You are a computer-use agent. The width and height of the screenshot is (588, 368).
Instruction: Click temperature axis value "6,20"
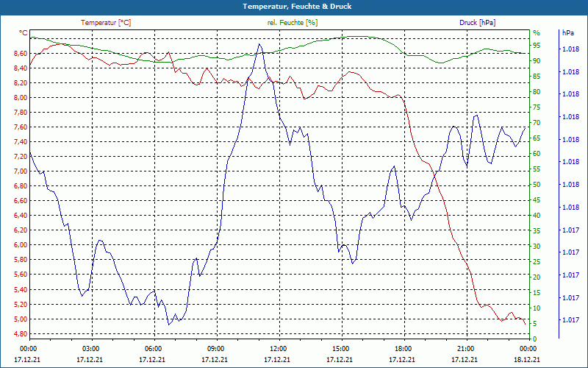[x=21, y=230]
